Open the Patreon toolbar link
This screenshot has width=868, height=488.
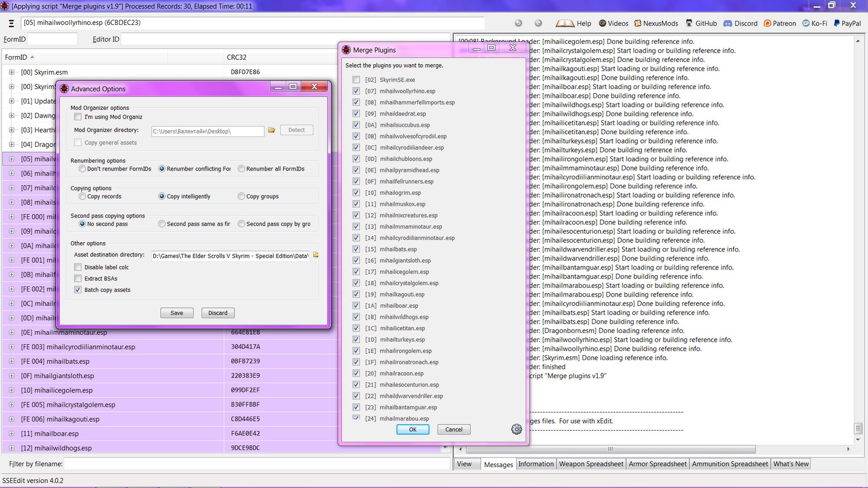(x=779, y=23)
